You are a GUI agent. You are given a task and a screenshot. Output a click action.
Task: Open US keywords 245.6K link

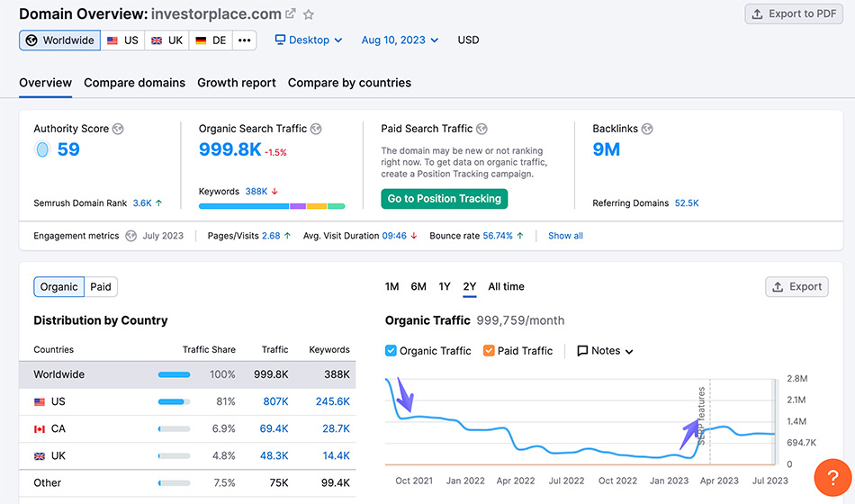333,401
